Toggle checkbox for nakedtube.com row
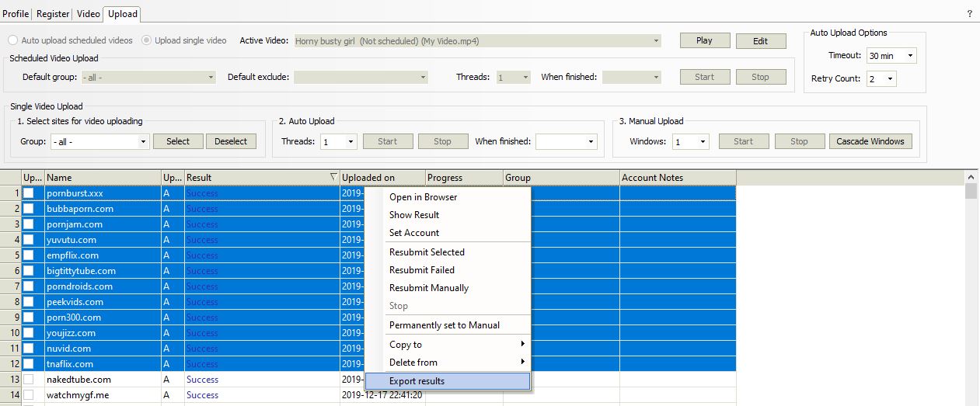The image size is (980, 406). click(29, 380)
